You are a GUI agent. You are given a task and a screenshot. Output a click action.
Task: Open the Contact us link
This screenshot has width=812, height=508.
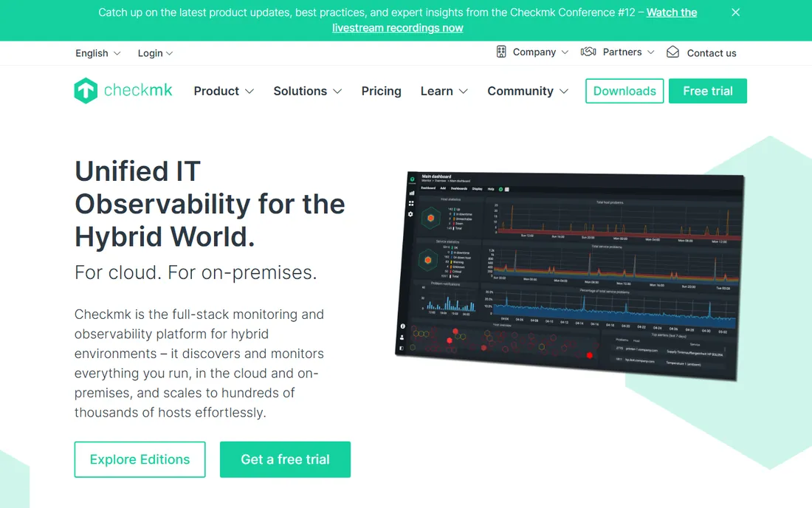coord(711,53)
